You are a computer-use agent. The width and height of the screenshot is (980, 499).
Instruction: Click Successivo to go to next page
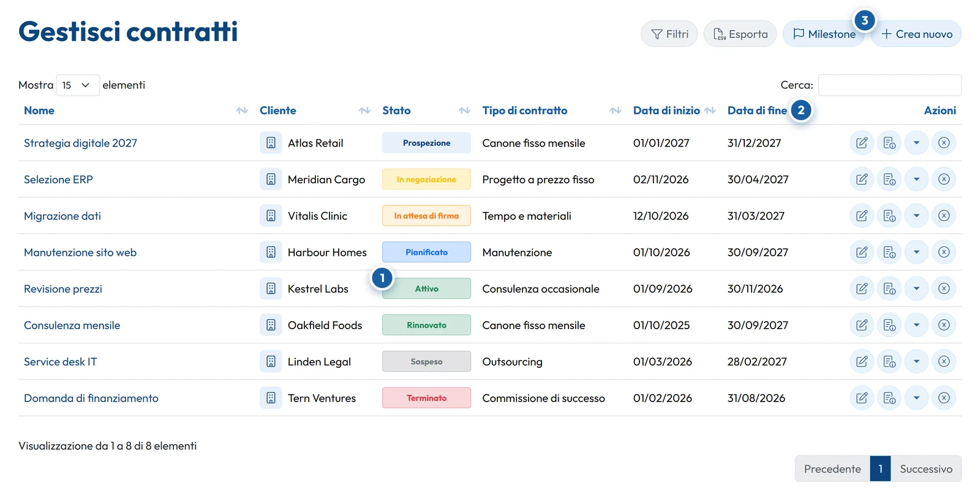926,469
